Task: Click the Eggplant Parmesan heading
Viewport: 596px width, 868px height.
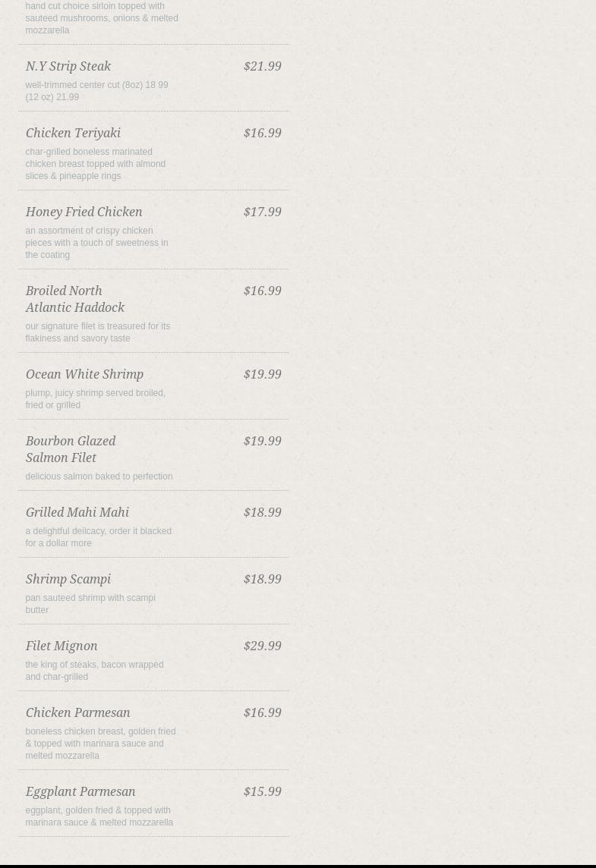Action: pyautogui.click(x=80, y=792)
